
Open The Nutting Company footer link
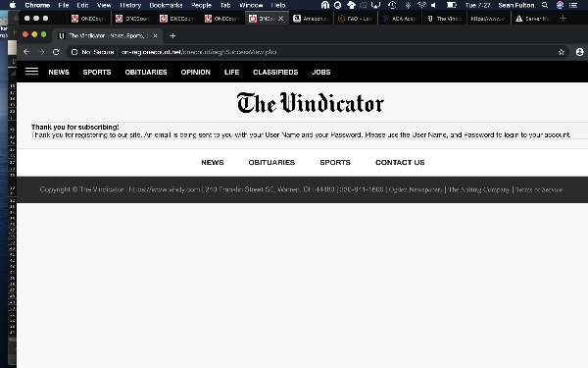(479, 189)
